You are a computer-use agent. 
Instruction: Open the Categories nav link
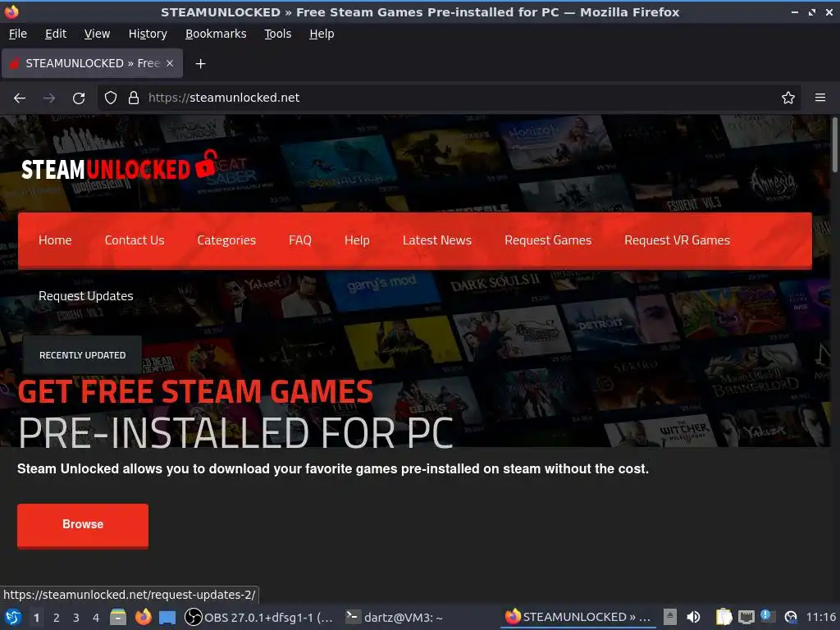[x=226, y=240]
